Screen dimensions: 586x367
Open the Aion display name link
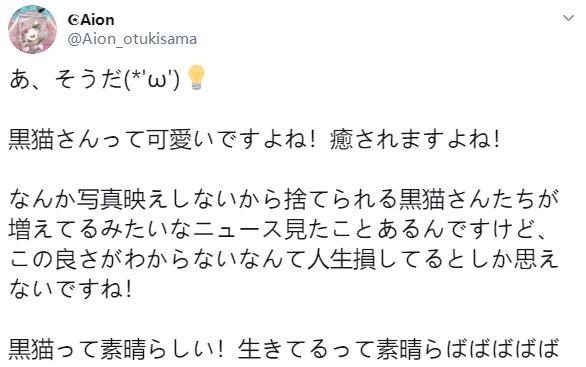pos(97,20)
